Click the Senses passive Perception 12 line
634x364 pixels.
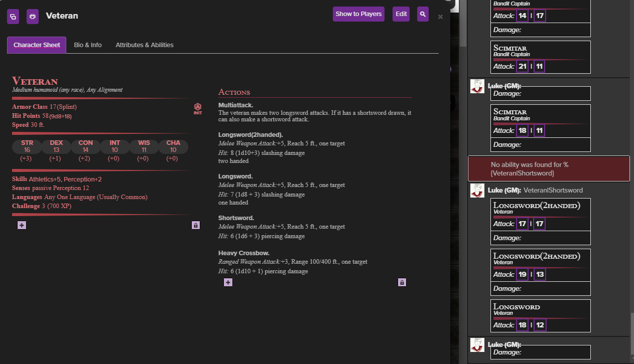click(x=51, y=188)
